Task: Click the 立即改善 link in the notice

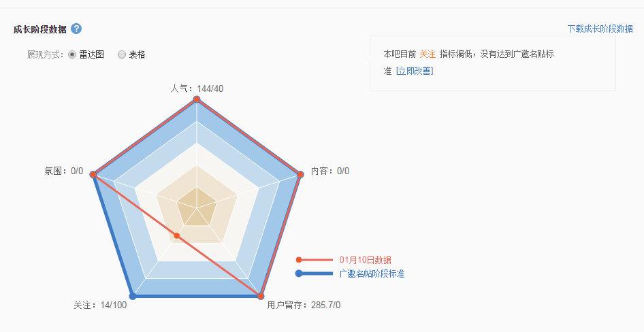Action: point(415,71)
